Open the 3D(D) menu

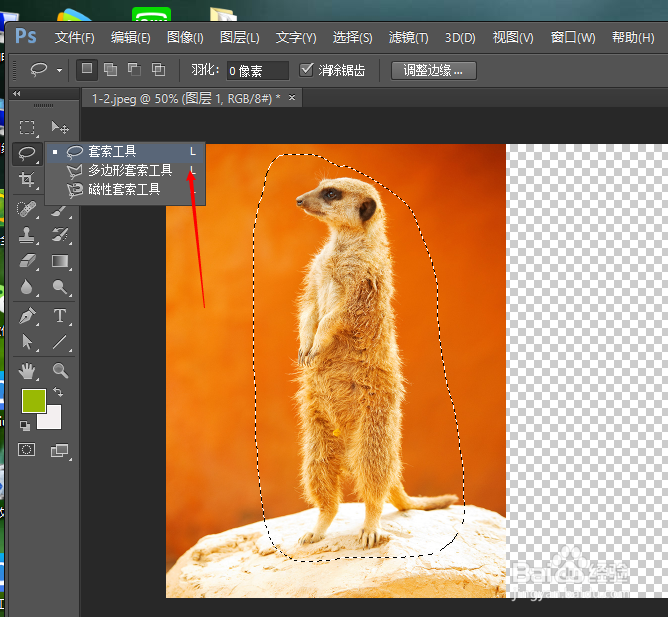pos(460,37)
